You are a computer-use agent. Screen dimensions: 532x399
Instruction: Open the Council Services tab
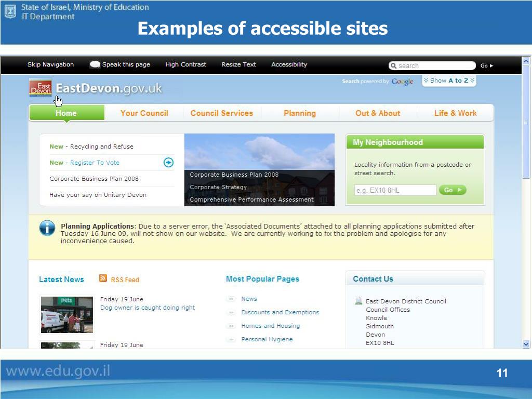(x=221, y=113)
